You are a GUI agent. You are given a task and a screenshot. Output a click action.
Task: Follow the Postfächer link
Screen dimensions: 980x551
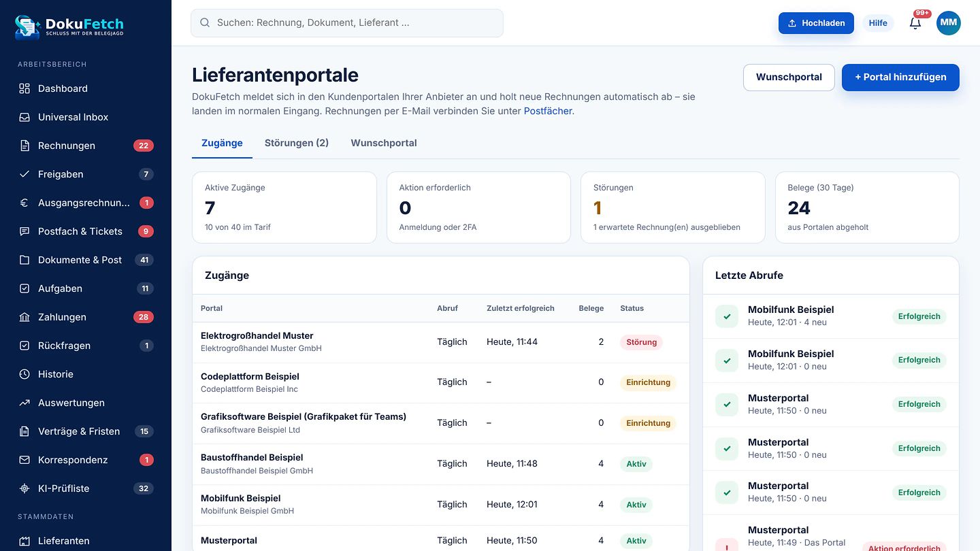[x=548, y=111]
